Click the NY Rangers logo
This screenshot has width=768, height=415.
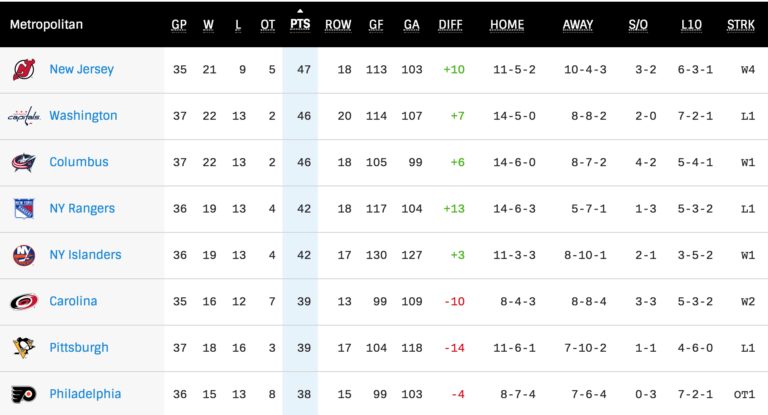[24, 208]
